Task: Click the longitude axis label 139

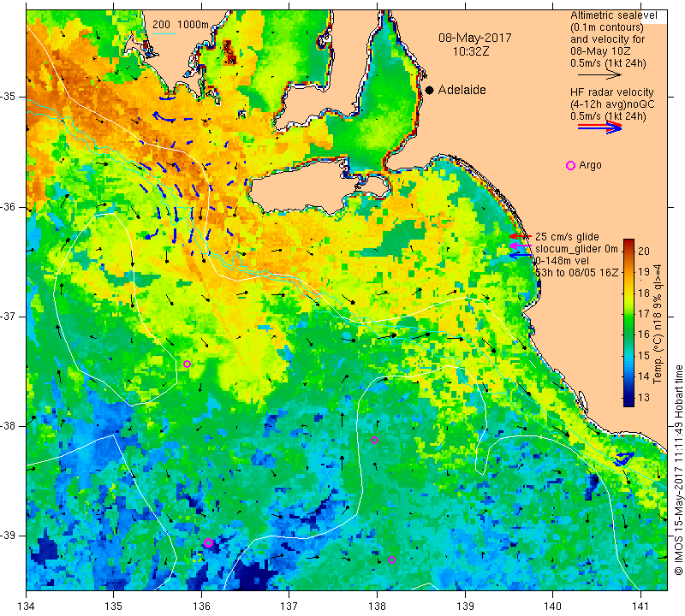Action: (x=465, y=606)
